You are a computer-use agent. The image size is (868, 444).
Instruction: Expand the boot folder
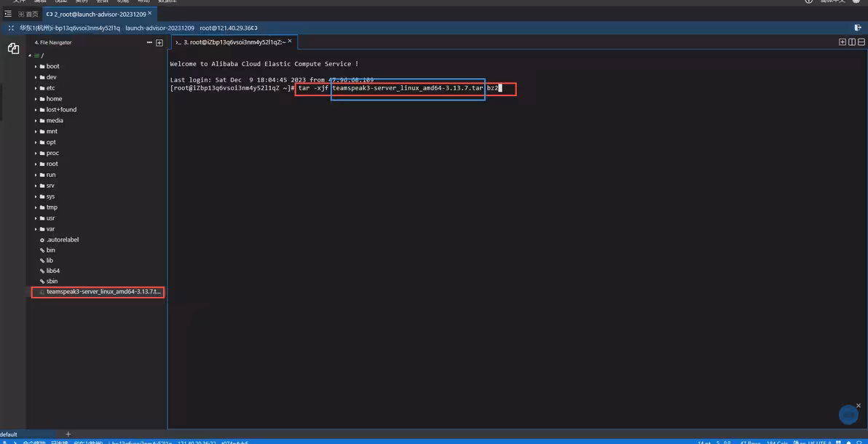click(x=36, y=66)
